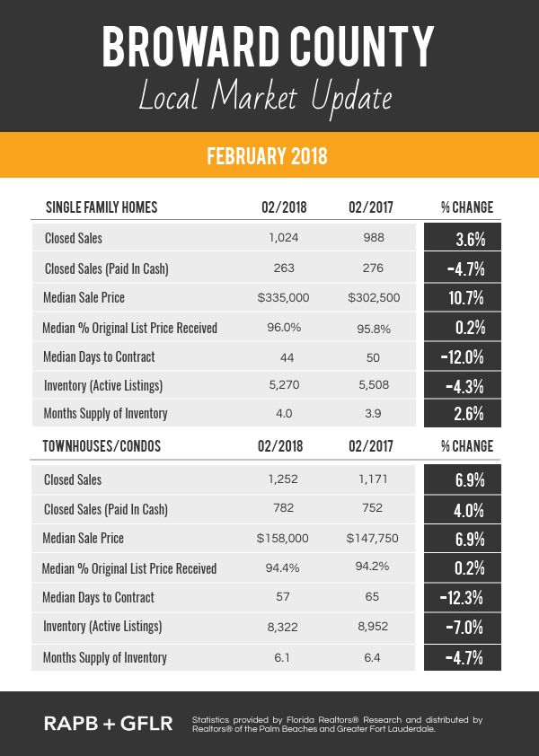Click the 10.7% median price change box

tap(463, 297)
